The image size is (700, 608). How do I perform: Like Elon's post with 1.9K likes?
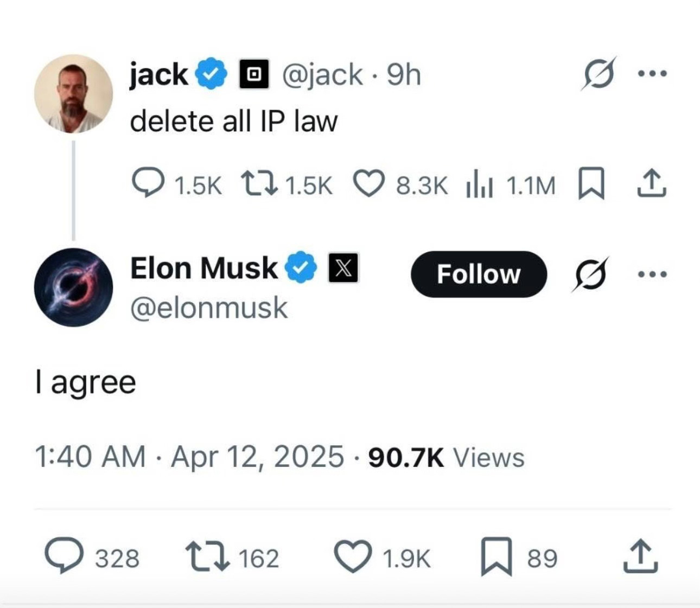[353, 558]
